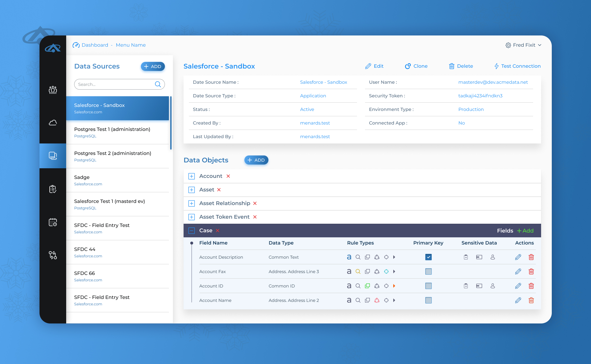Viewport: 591px width, 364px height.
Task: Uncheck Account Description primary key checkbox
Action: [x=428, y=257]
